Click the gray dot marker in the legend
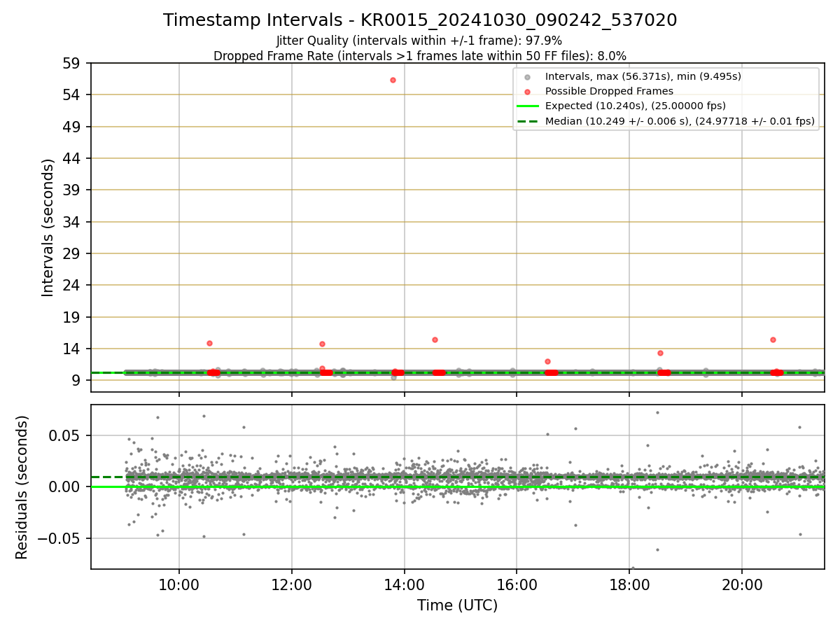The image size is (840, 630). point(528,77)
